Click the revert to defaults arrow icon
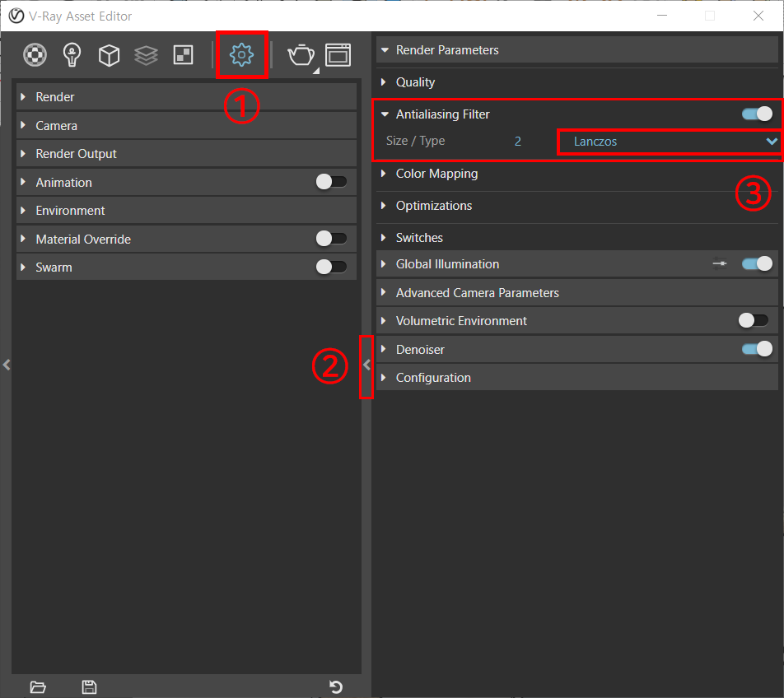The height and width of the screenshot is (698, 784). coord(336,687)
